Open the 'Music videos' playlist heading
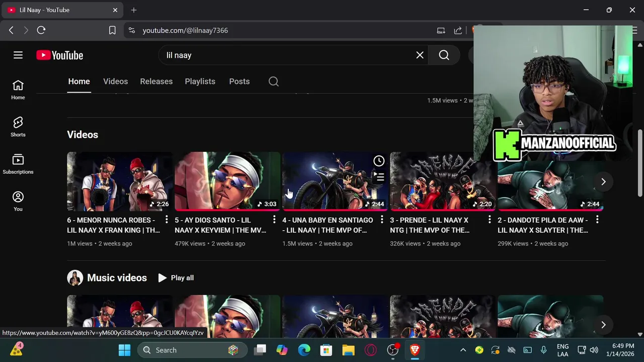Screen dimensions: 644x362 [x=117, y=278]
